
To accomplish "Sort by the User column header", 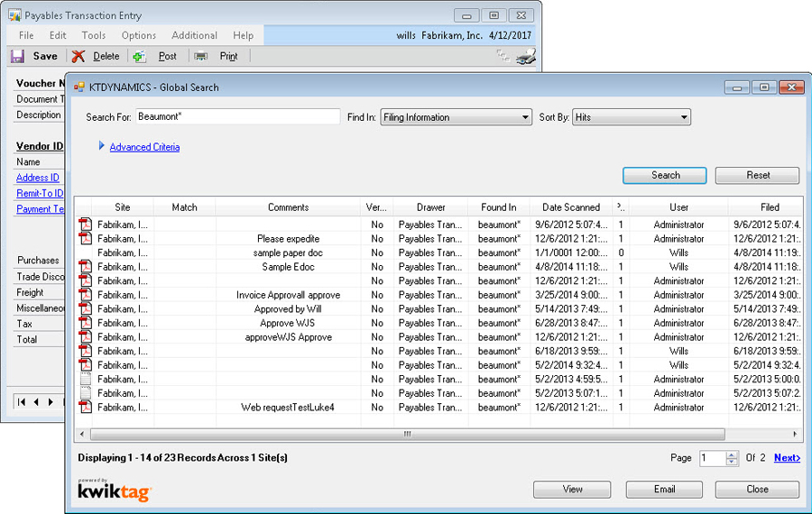I will 678,207.
